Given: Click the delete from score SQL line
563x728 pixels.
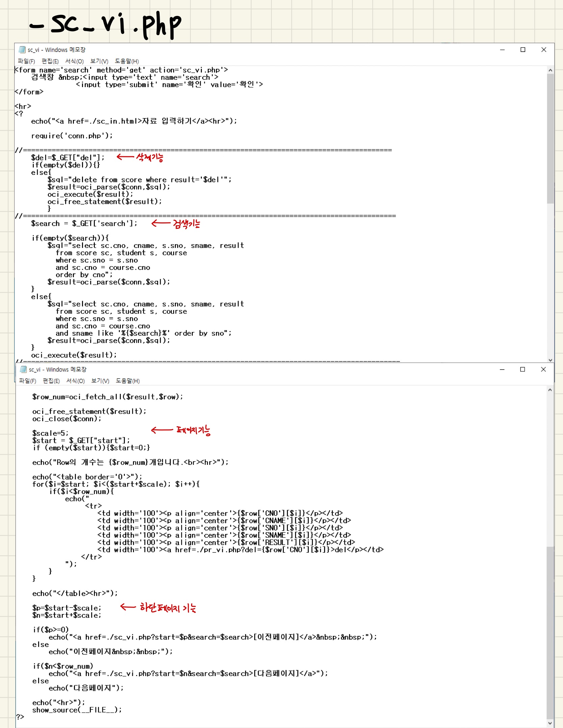Looking at the screenshot, I should (x=140, y=180).
